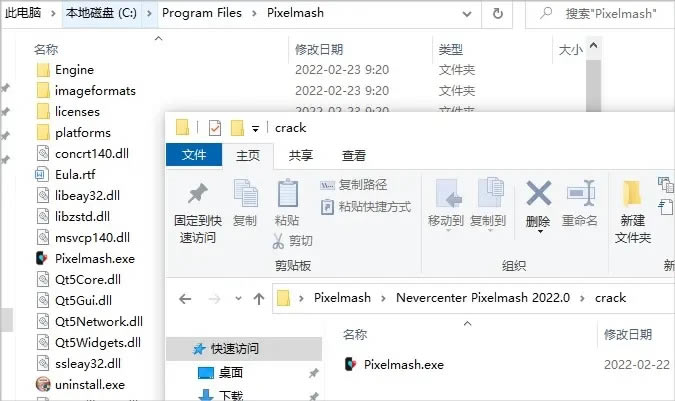Screen dimensions: 675x401
Task: Select Pixelmash.exe in crack folder
Action: click(x=403, y=364)
